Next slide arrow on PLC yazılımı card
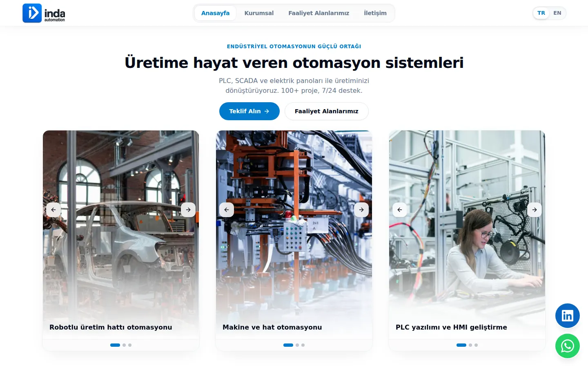Viewport: 588px width, 368px height. click(535, 210)
